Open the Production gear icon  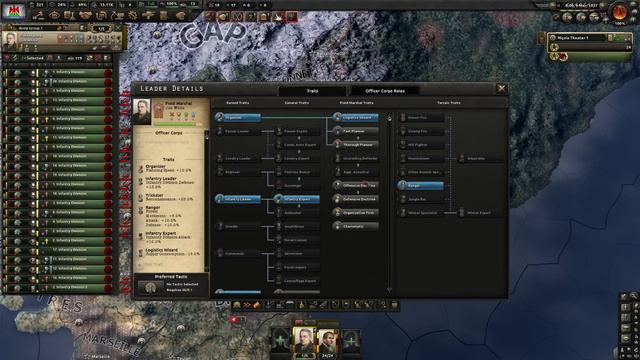(133, 16)
